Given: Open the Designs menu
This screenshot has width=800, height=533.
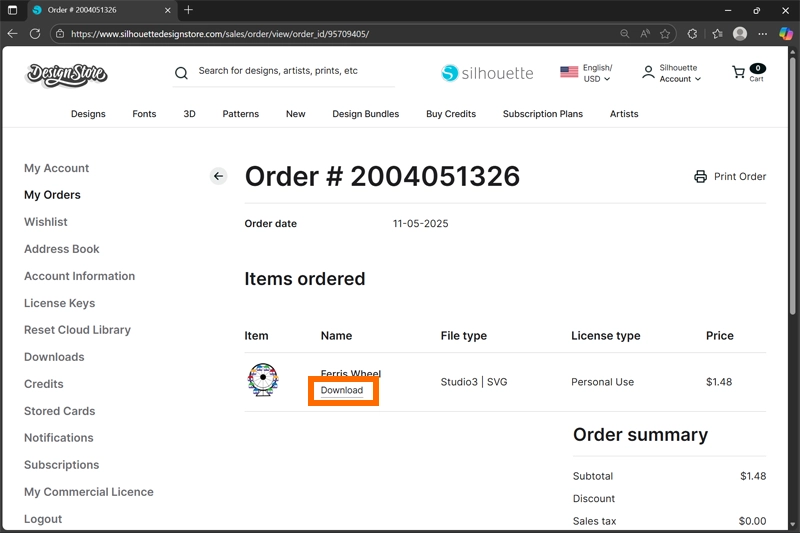Looking at the screenshot, I should pyautogui.click(x=88, y=114).
